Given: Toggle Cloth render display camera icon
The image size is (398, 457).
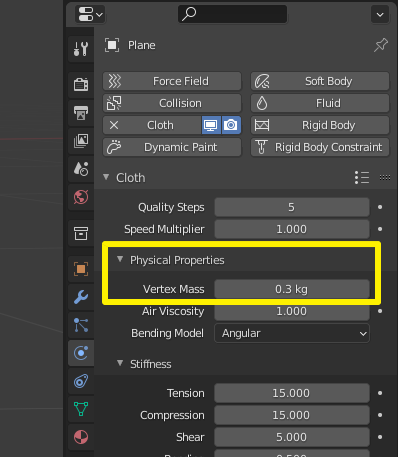Looking at the screenshot, I should pos(231,125).
